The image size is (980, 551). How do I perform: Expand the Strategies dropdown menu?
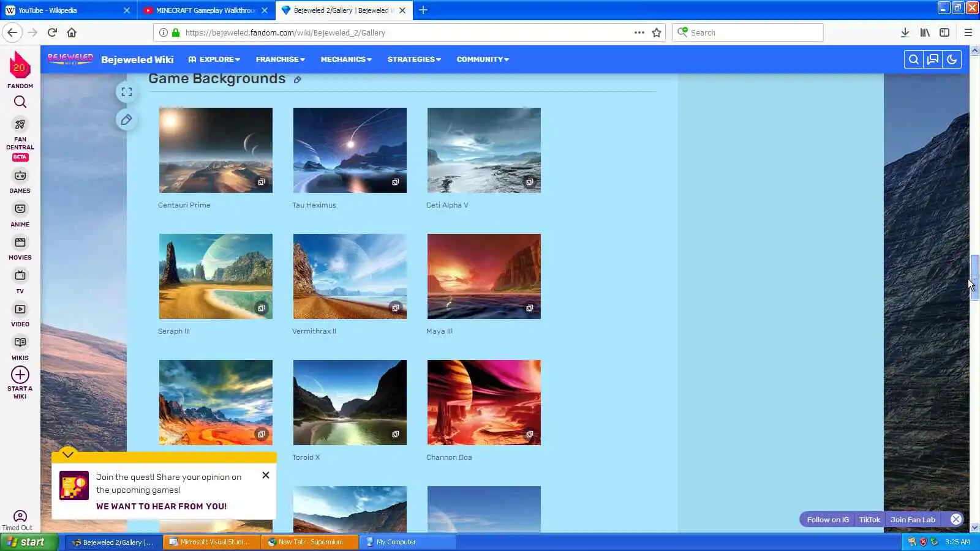click(x=414, y=59)
